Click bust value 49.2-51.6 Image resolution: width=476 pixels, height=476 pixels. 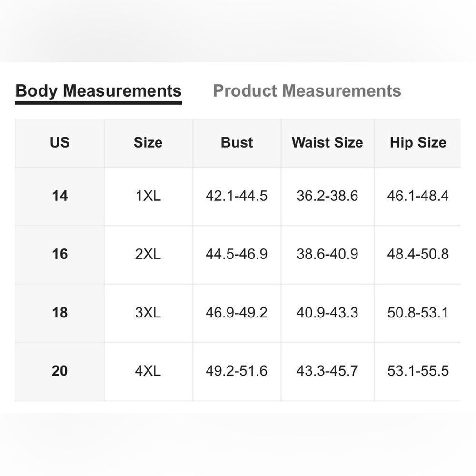(x=237, y=371)
